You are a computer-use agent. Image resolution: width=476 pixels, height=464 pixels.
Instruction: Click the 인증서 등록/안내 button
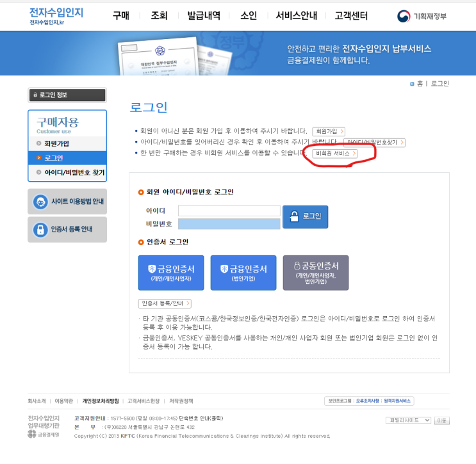165,303
